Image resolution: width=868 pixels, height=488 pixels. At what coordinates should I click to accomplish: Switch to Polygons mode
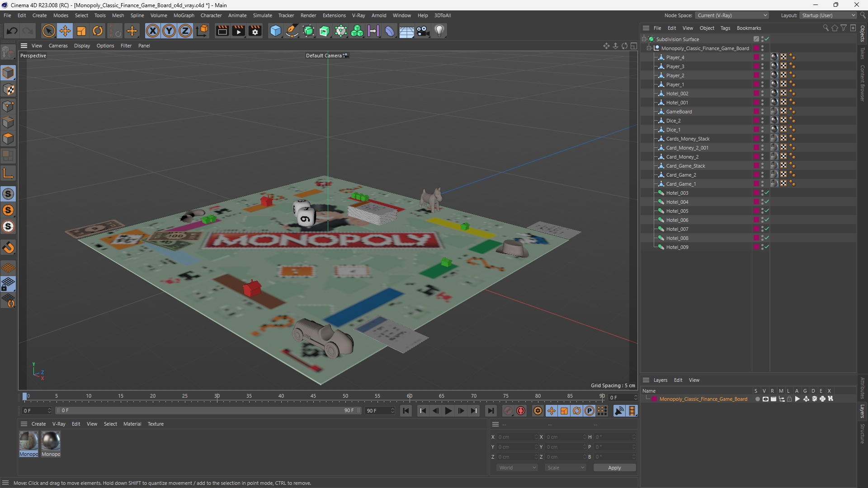click(8, 139)
